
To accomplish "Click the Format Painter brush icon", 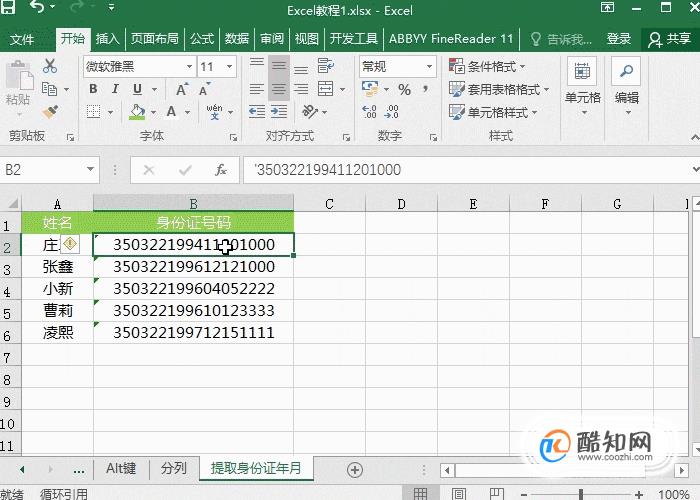I will coord(50,111).
